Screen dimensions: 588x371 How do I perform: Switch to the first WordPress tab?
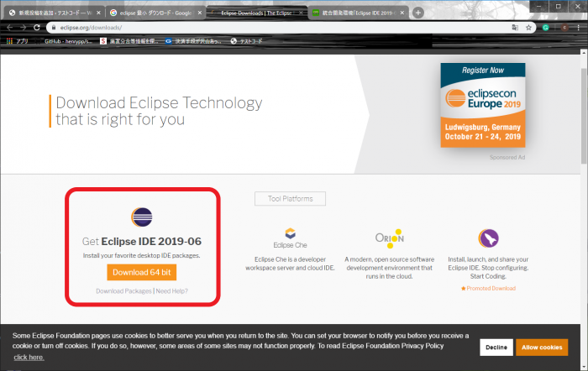tap(55, 13)
